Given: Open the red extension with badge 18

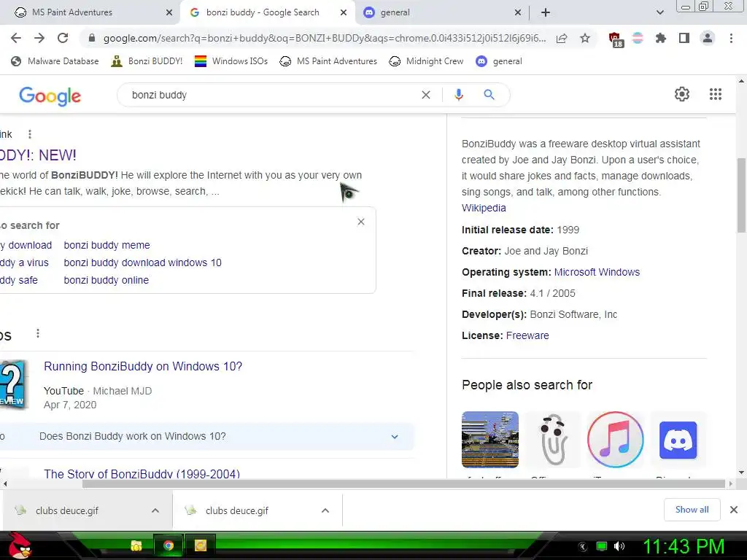Looking at the screenshot, I should point(615,39).
